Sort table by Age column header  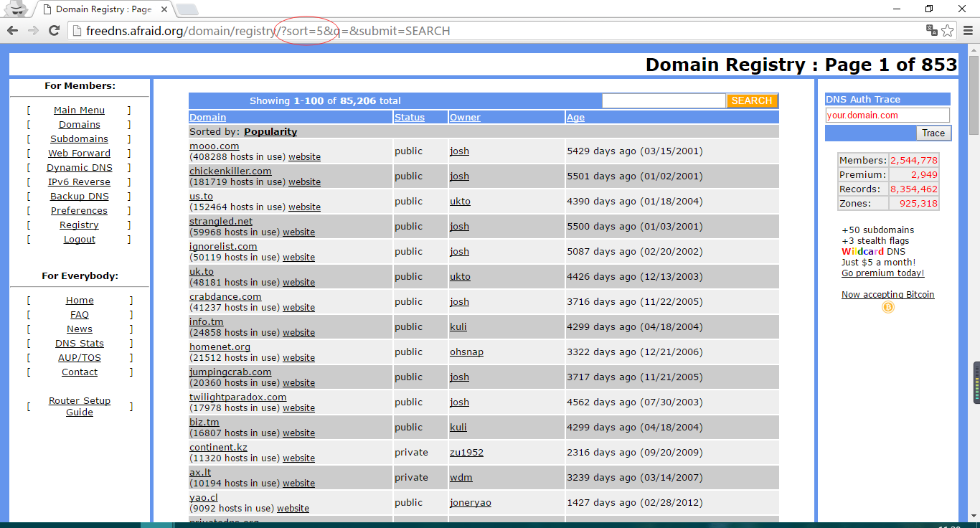(x=575, y=118)
